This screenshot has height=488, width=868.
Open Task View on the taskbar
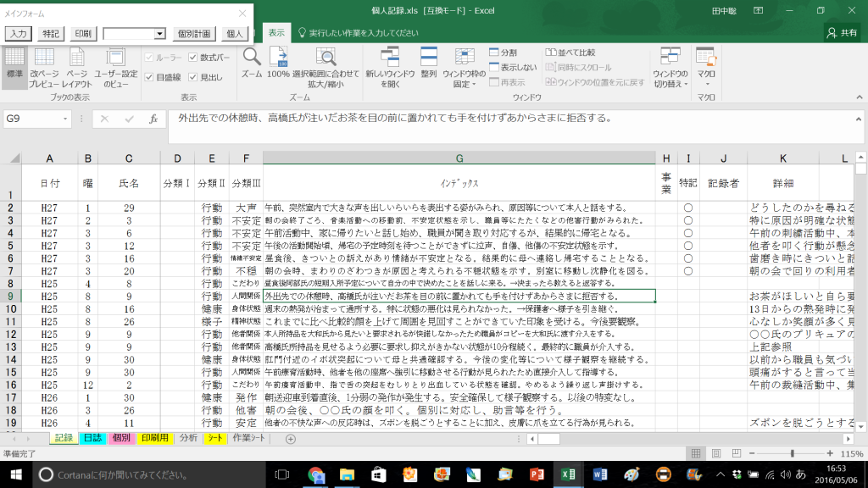tap(282, 474)
